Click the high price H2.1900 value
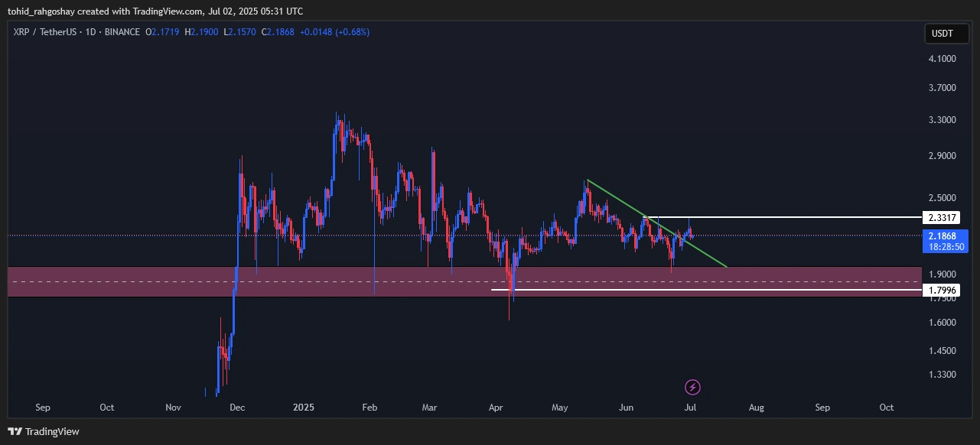 point(202,32)
